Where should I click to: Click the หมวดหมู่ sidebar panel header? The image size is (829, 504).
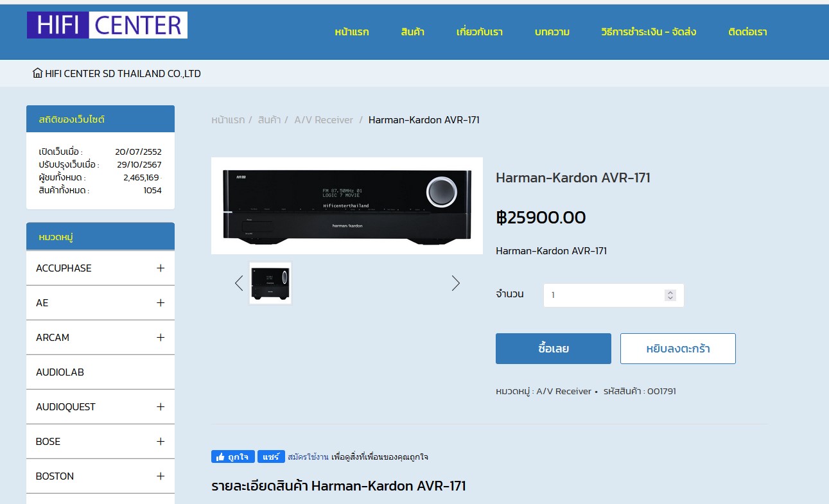[100, 236]
